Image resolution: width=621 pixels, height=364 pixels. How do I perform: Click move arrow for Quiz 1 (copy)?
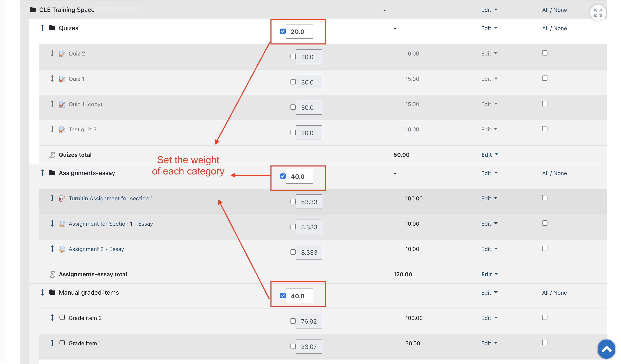click(x=52, y=104)
